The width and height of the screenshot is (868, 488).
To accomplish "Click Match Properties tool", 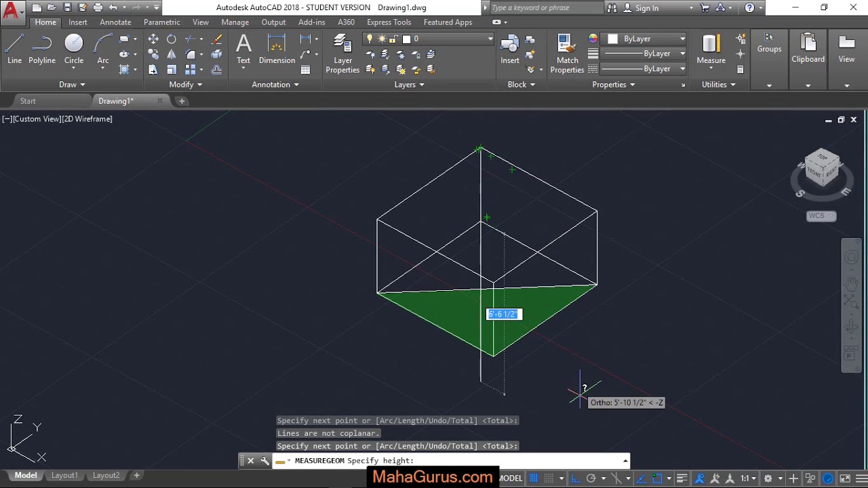I will (568, 54).
